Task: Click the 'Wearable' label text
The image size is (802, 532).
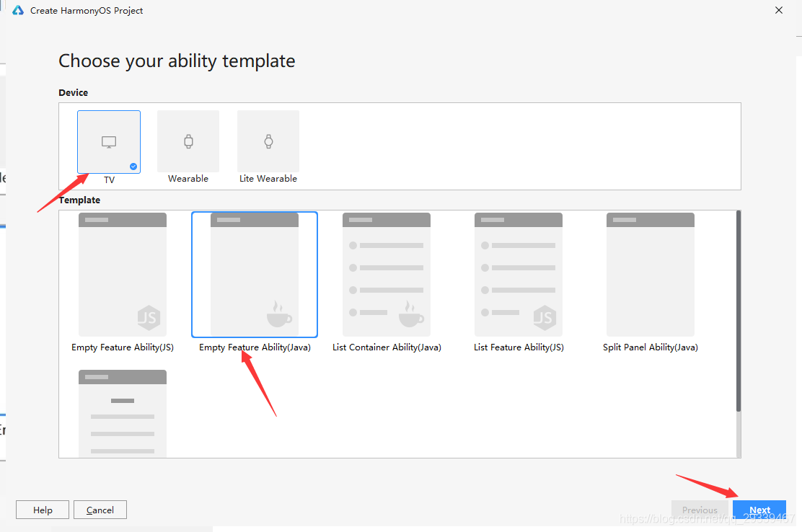Action: point(188,178)
